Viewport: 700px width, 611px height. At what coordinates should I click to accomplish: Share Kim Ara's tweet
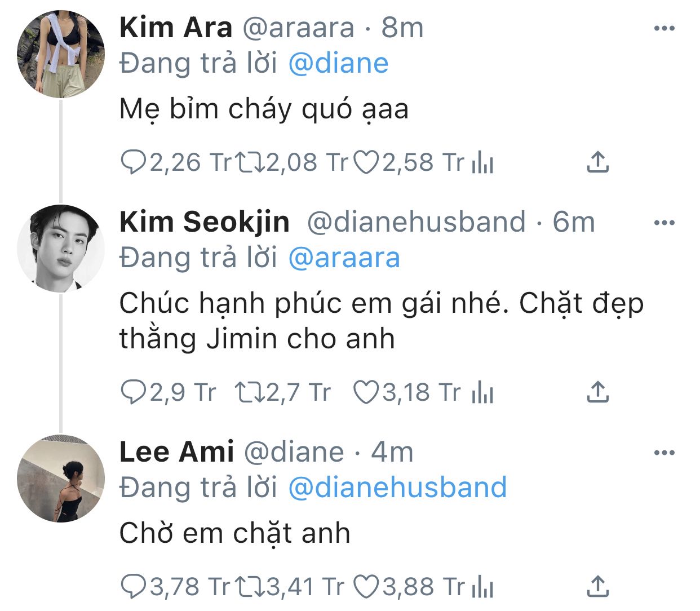click(597, 162)
